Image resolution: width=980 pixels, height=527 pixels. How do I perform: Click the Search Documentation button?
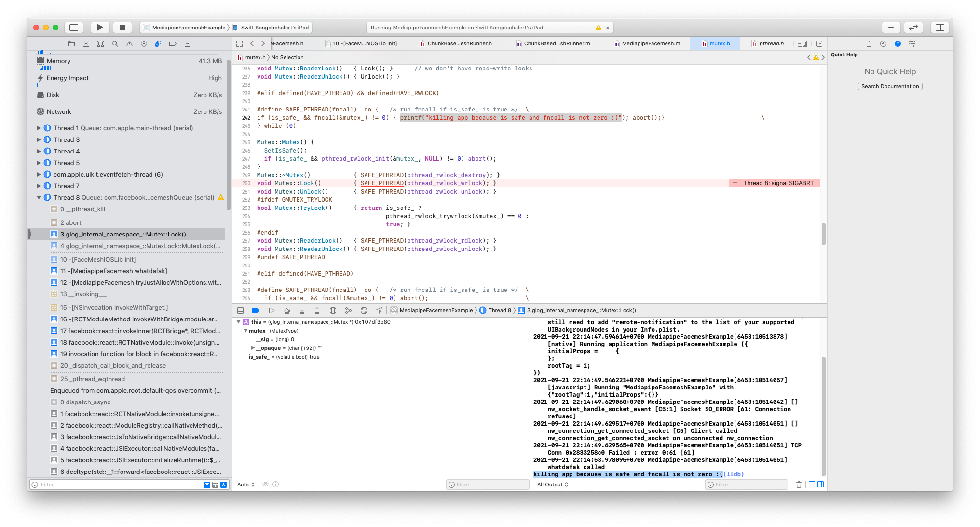890,86
